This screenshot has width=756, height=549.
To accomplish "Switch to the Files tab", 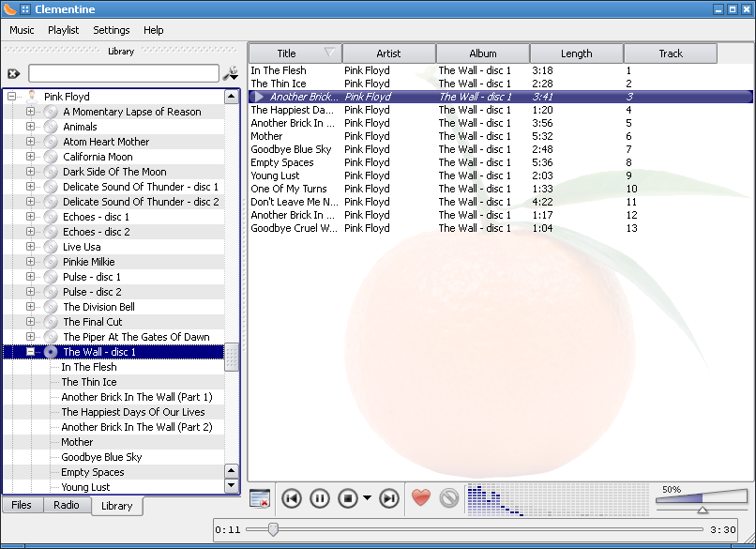I will 22,505.
